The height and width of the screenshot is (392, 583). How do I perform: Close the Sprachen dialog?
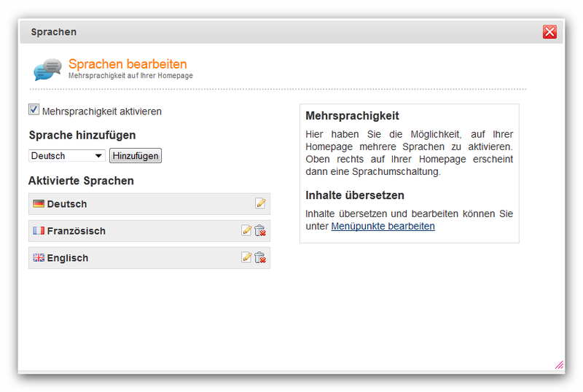(549, 32)
